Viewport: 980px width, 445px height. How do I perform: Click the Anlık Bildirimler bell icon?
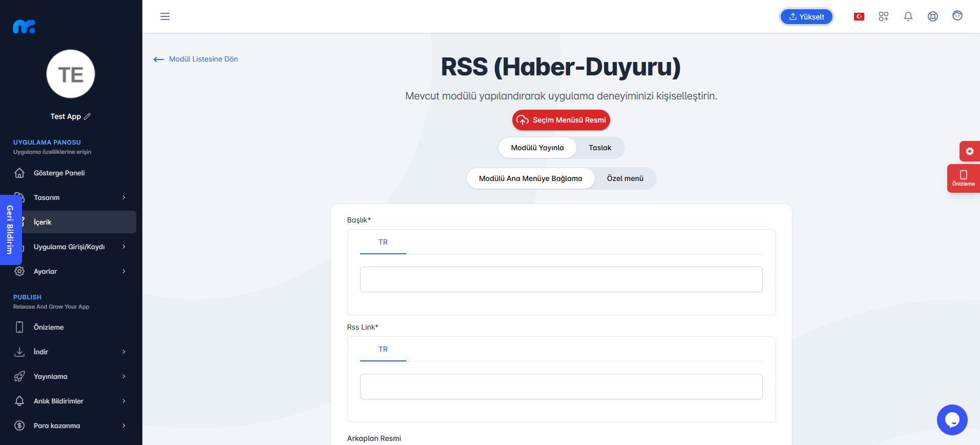[x=19, y=401]
